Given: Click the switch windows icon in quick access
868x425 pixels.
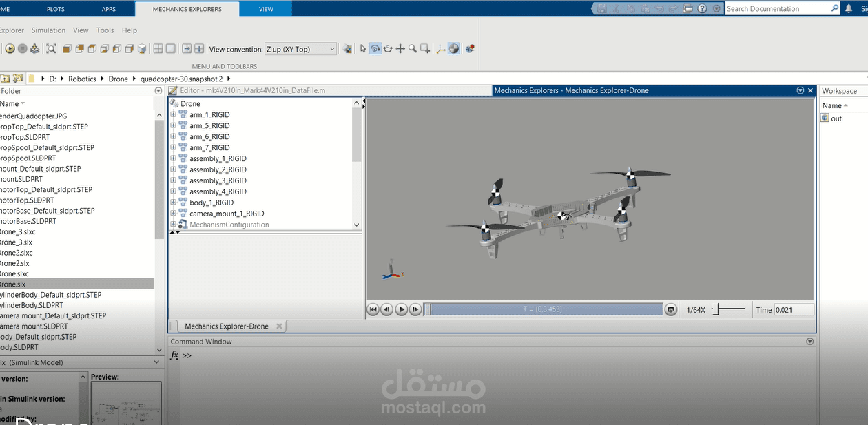Looking at the screenshot, I should point(688,9).
